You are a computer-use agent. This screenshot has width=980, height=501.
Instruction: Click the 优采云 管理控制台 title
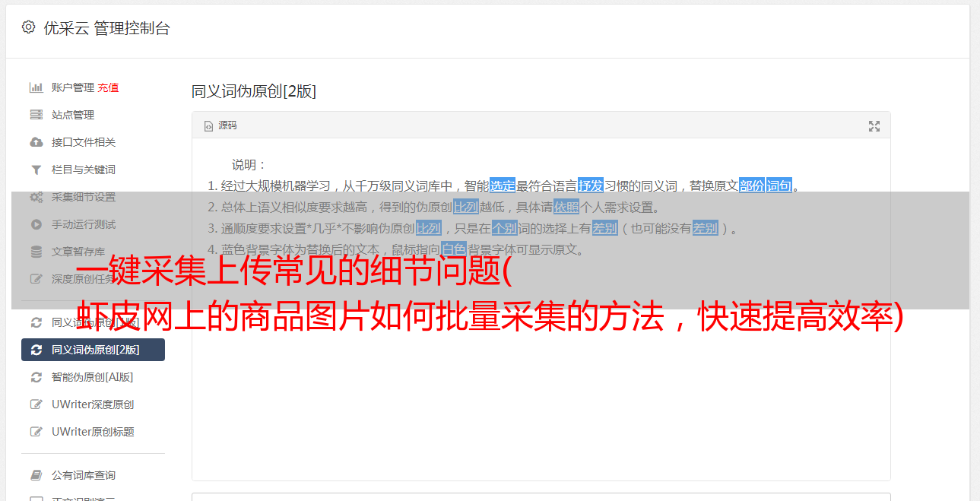pos(106,28)
